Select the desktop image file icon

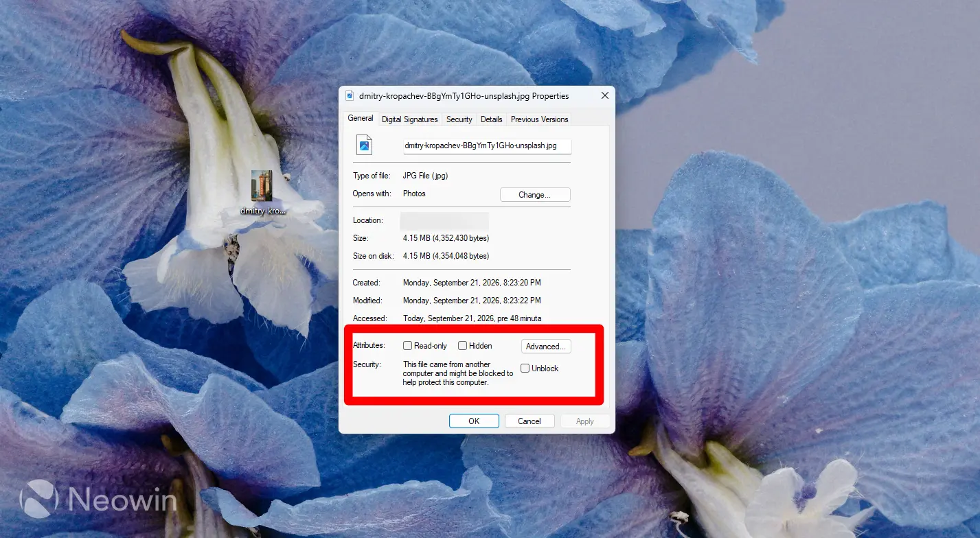pos(262,186)
